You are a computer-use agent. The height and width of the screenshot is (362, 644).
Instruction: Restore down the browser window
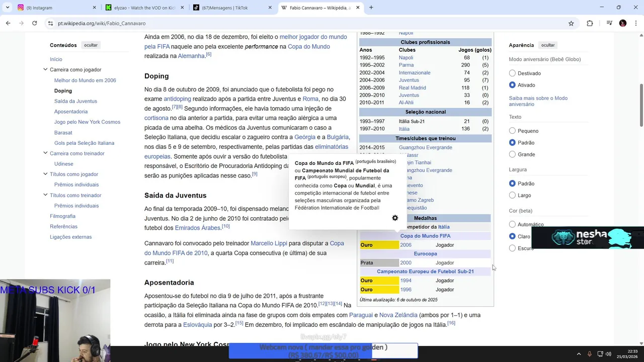[618, 8]
